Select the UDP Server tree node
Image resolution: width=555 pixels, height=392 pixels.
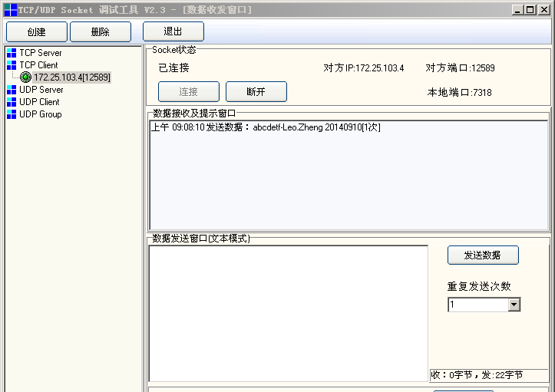pyautogui.click(x=41, y=90)
